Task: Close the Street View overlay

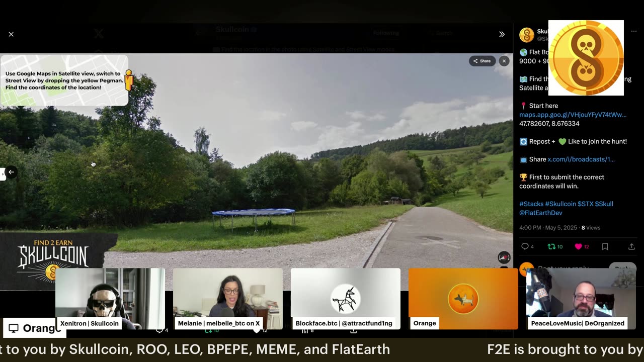Action: click(x=504, y=61)
